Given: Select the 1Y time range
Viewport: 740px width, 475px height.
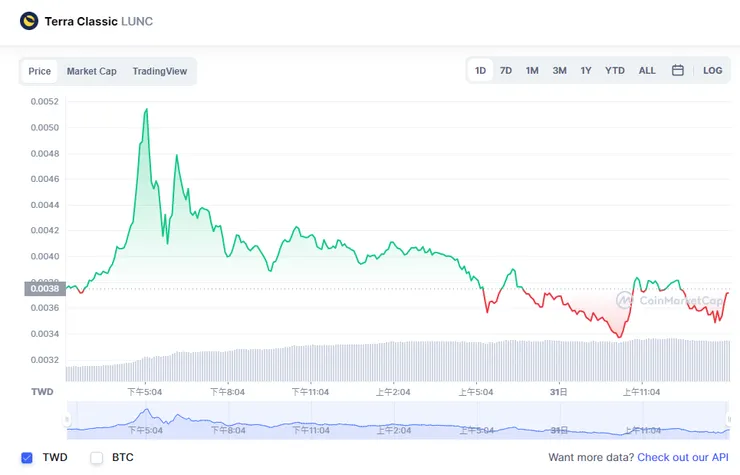Looking at the screenshot, I should click(x=586, y=71).
